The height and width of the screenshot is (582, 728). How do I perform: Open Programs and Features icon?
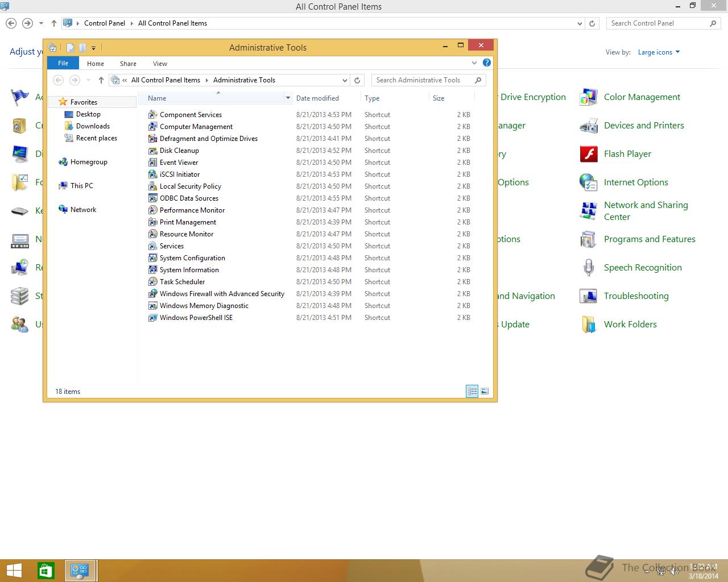[589, 239]
